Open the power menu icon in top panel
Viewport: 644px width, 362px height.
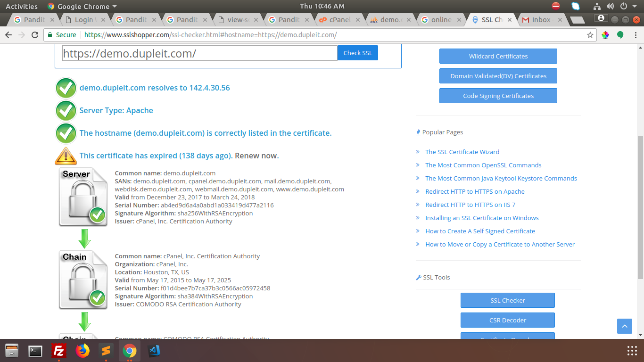(623, 6)
